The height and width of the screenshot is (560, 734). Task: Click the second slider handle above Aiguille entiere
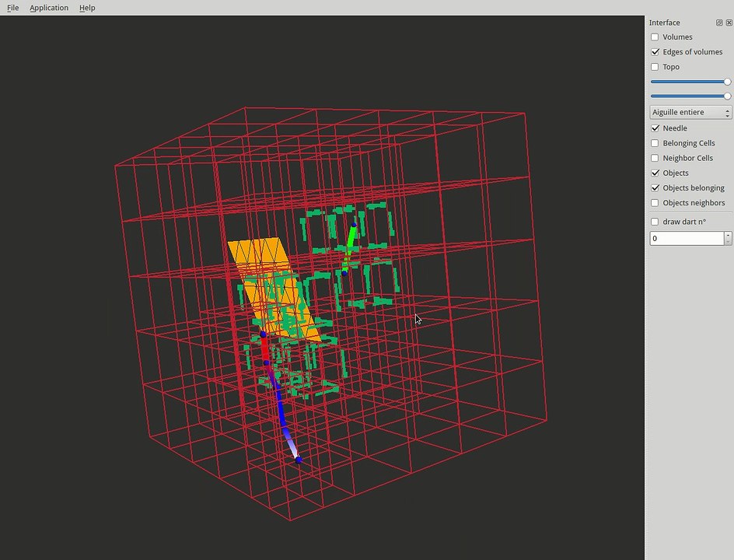coord(728,96)
